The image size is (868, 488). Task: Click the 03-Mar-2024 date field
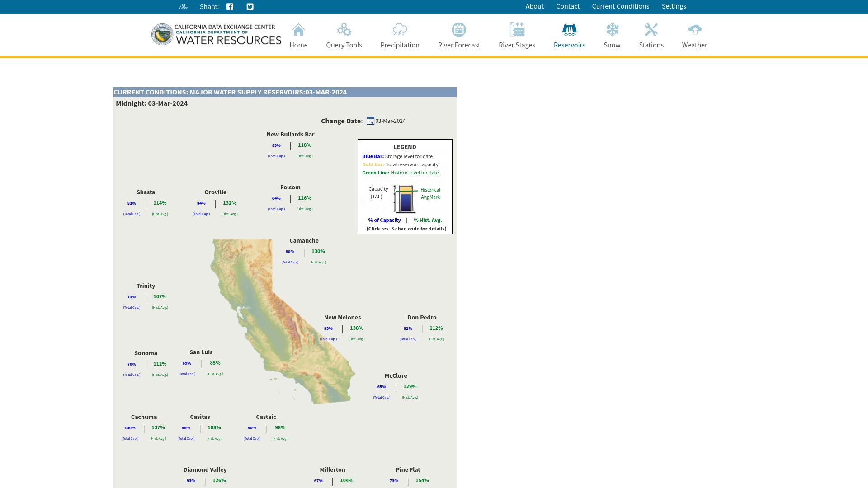click(x=391, y=121)
